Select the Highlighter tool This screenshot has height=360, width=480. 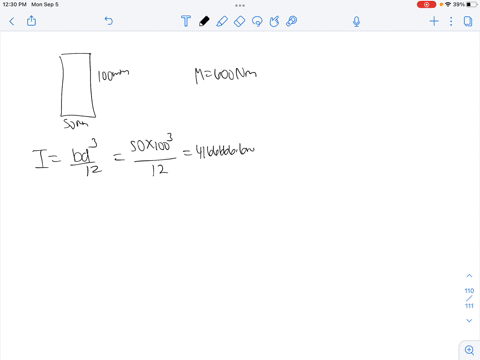222,21
